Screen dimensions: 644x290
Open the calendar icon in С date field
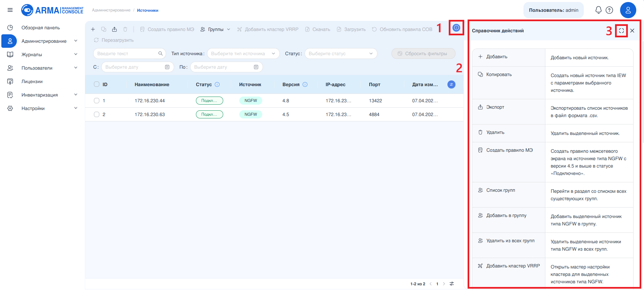(x=167, y=67)
